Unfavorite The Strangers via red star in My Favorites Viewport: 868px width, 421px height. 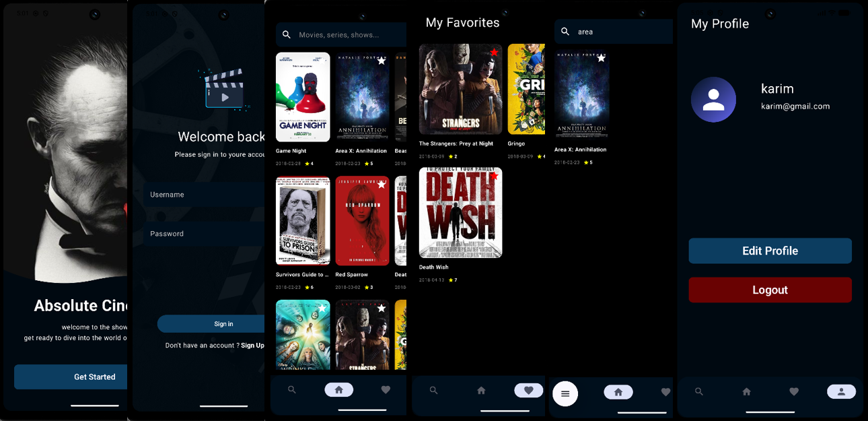click(x=495, y=52)
